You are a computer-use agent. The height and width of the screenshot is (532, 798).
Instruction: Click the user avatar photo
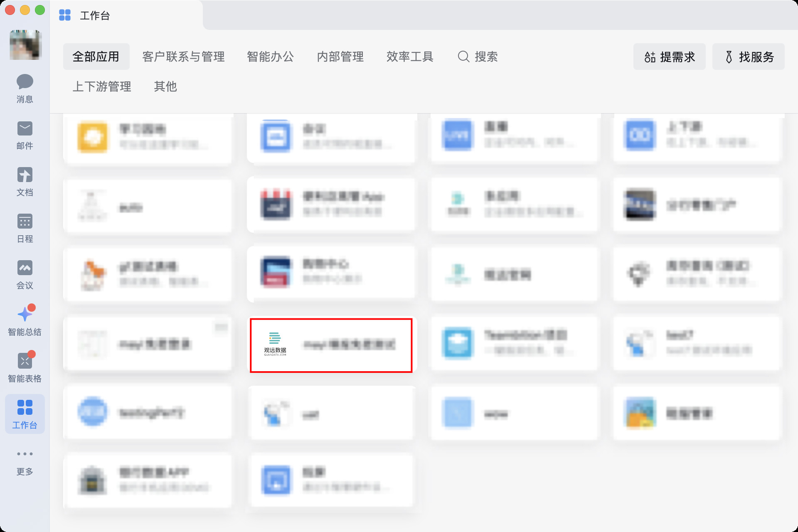[25, 45]
